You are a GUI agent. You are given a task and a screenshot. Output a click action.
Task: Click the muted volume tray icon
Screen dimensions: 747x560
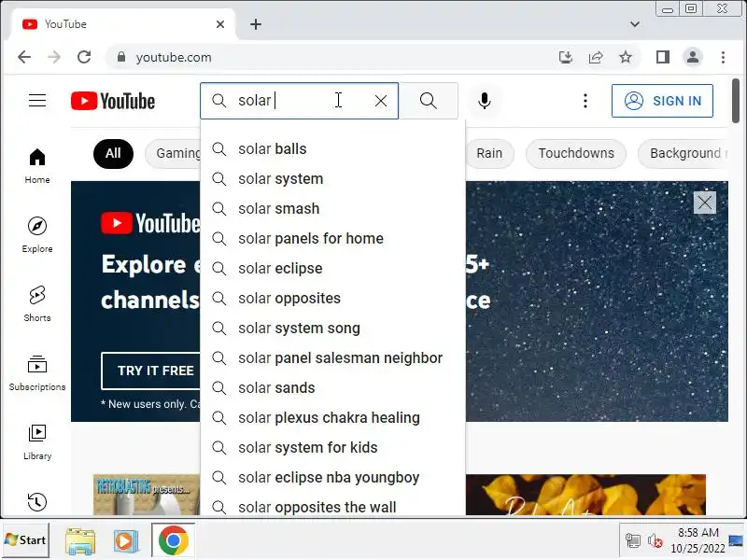pyautogui.click(x=655, y=541)
